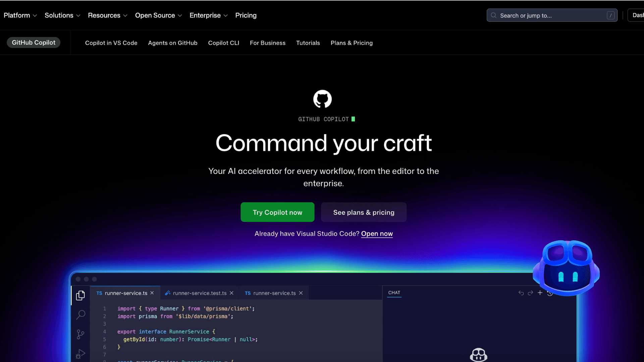Open For Business section
This screenshot has width=644, height=362.
coord(268,43)
